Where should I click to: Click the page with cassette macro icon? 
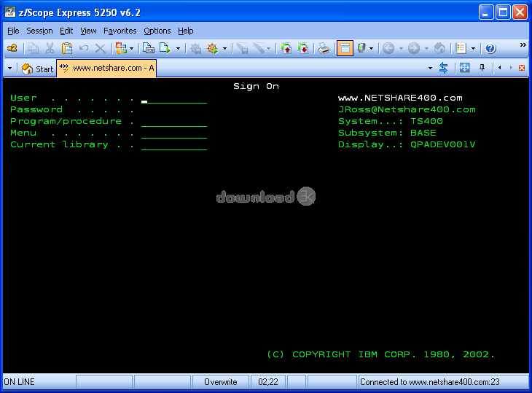(x=148, y=48)
